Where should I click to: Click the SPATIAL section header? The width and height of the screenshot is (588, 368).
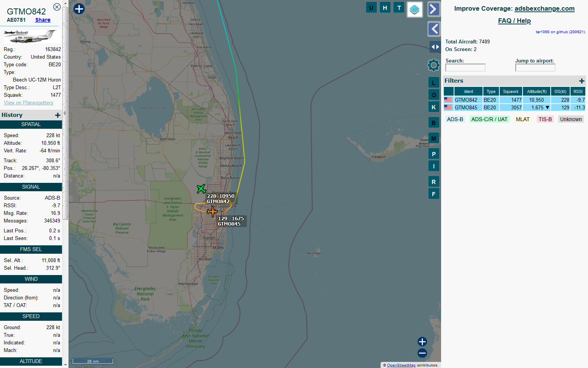coord(31,125)
